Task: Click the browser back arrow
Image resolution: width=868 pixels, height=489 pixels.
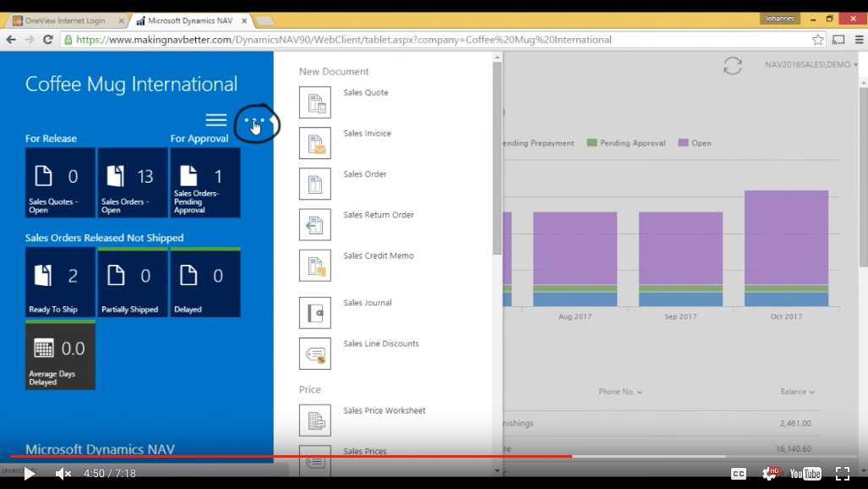Action: [x=11, y=40]
